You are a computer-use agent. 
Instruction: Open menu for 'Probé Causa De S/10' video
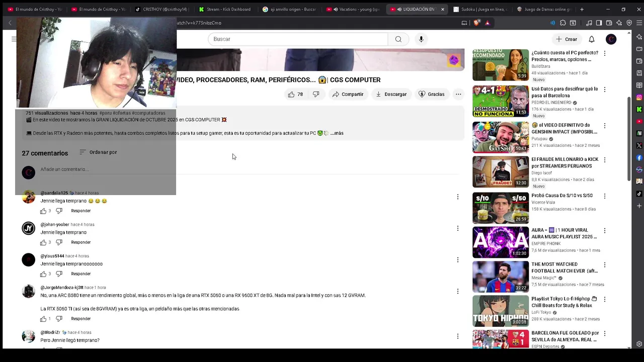[x=604, y=196]
